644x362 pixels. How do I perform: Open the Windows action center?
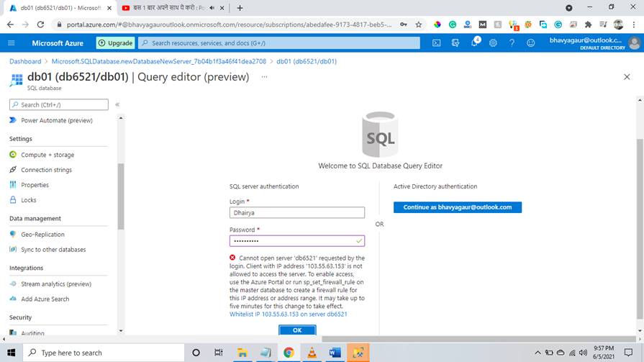coord(628,353)
